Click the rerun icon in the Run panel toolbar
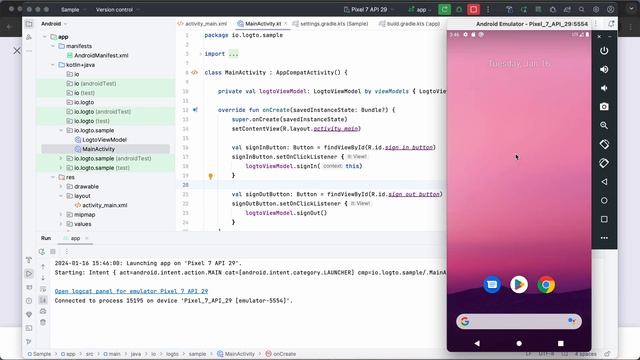This screenshot has width=640, height=360. click(x=42, y=252)
